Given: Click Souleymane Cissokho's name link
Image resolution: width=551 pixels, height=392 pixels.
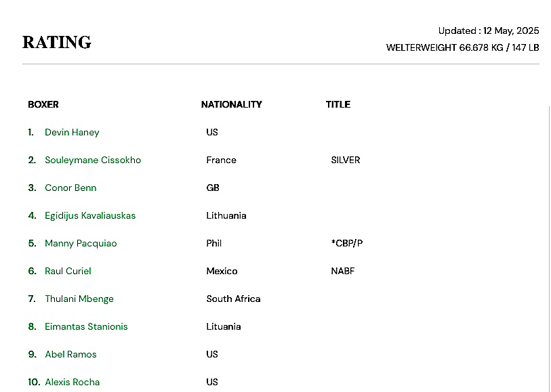Looking at the screenshot, I should [93, 160].
